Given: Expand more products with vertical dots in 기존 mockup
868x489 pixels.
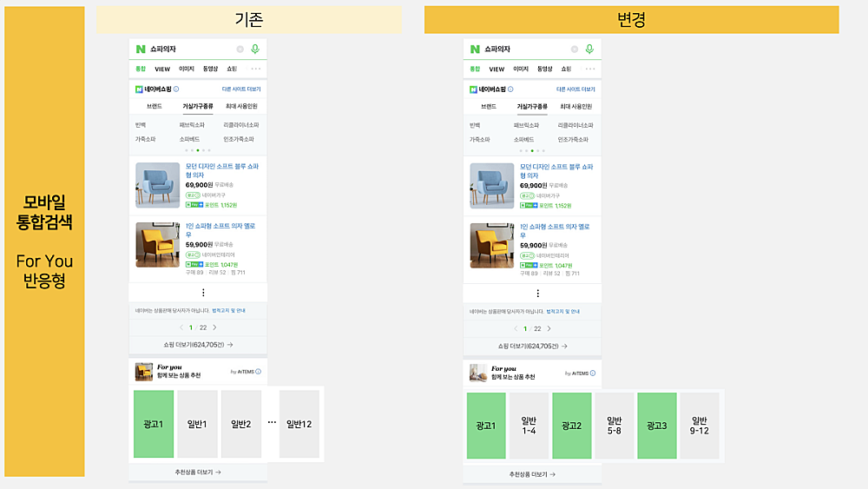Looking at the screenshot, I should [203, 293].
